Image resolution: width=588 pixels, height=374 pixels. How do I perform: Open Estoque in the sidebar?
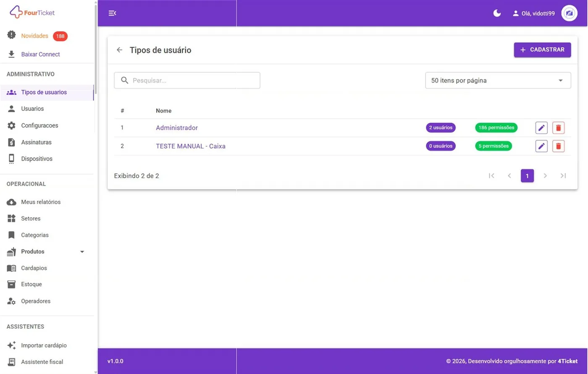click(31, 284)
